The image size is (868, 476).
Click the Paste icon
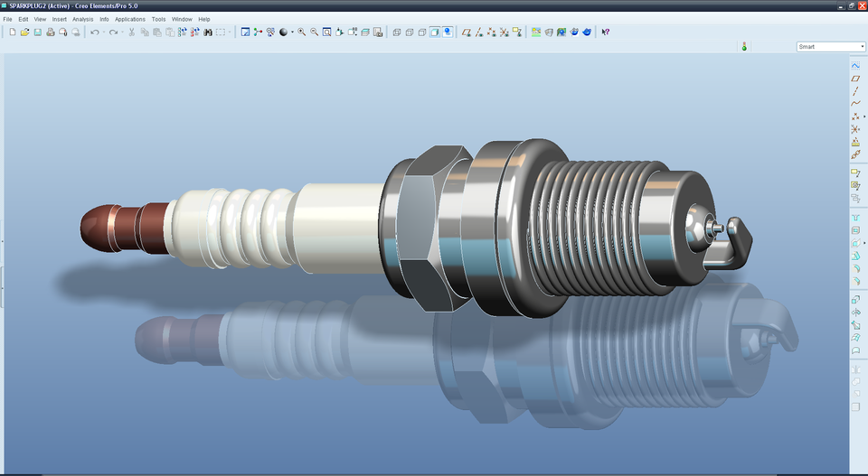(157, 33)
